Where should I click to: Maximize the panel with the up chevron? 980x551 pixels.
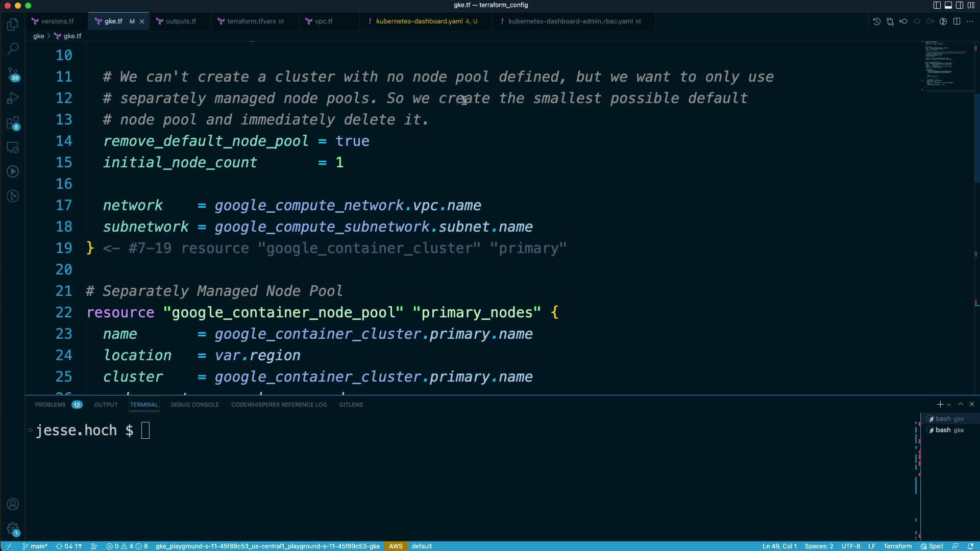961,404
